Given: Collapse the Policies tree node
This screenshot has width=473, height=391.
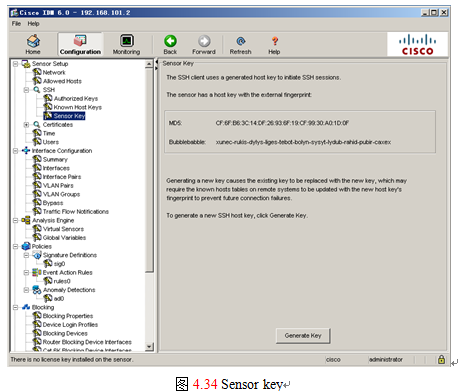Looking at the screenshot, I should click(x=15, y=246).
